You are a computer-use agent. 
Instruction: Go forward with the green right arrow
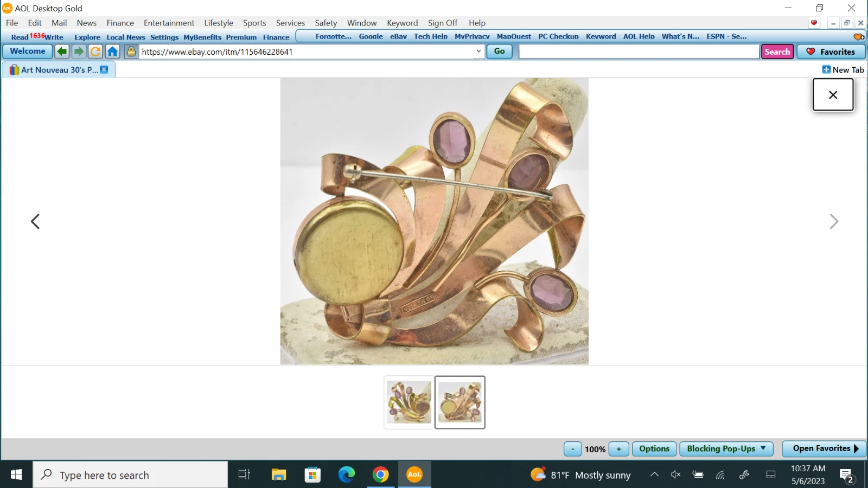tap(79, 52)
